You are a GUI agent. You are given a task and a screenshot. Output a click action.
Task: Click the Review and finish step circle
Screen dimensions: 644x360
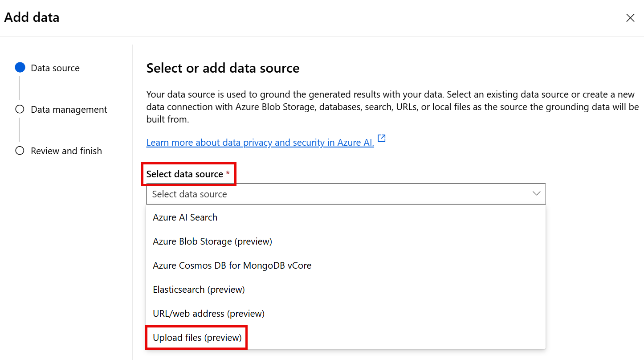coord(20,151)
